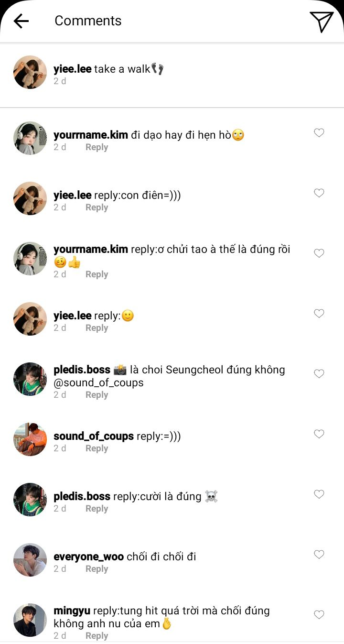Open yiee.lee's profile from caption username
344x644 pixels.
pos(72,69)
